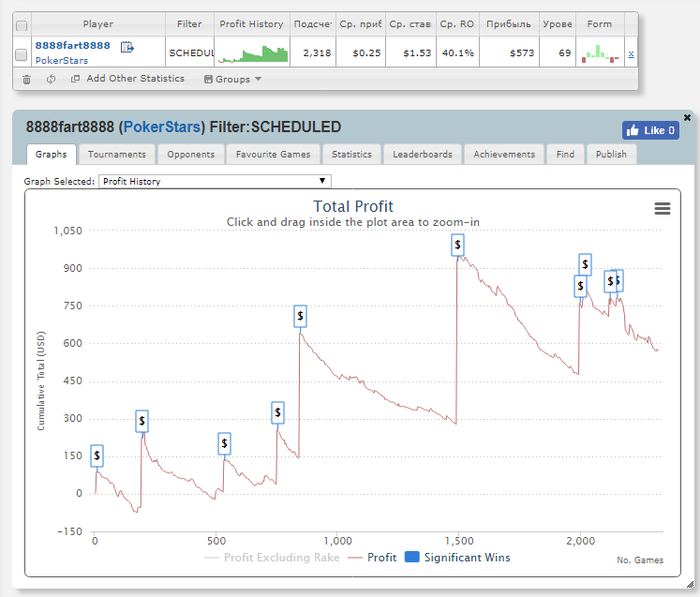Click the trash delete icon
This screenshot has width=700, height=597.
pyautogui.click(x=27, y=79)
